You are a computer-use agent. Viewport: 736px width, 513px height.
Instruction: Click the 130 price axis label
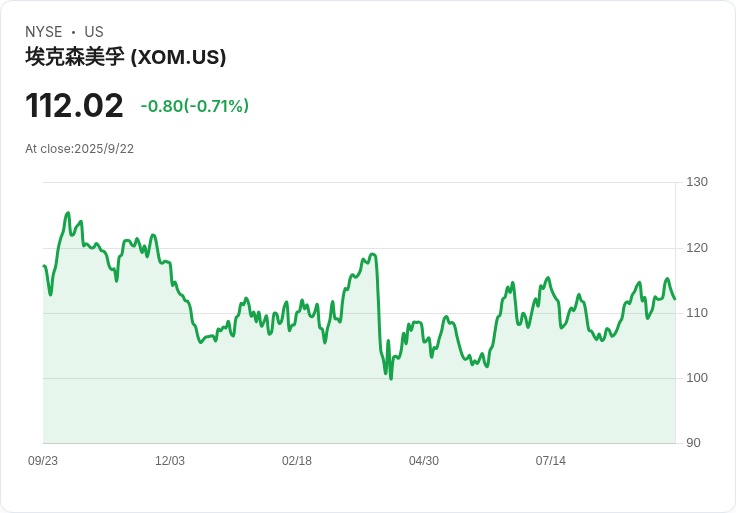point(697,182)
